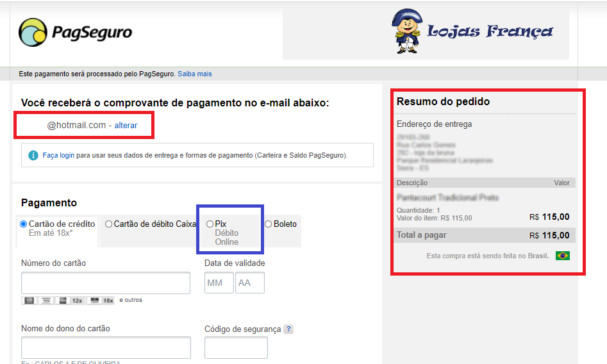The image size is (607, 364).
Task: Select Boleto payment radio button
Action: pyautogui.click(x=269, y=224)
